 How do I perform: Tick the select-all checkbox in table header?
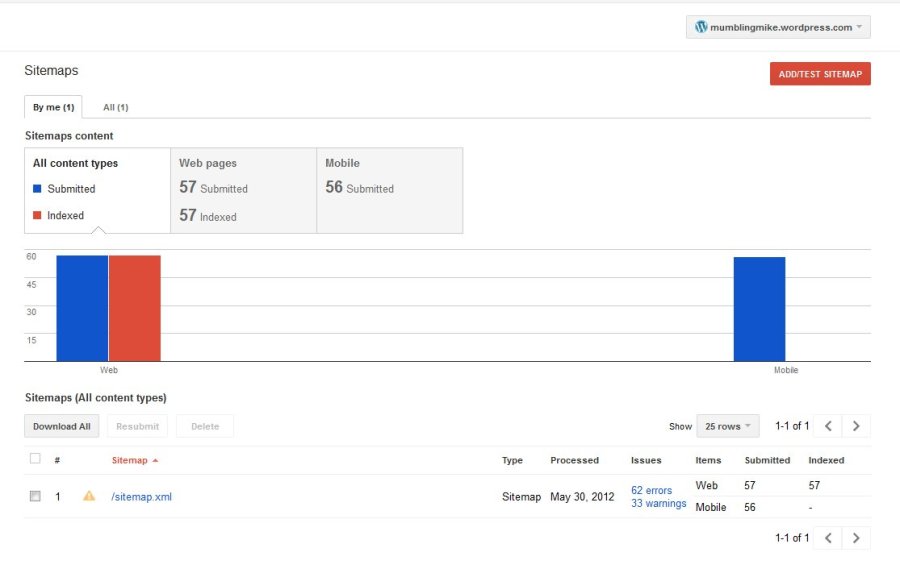(35, 459)
